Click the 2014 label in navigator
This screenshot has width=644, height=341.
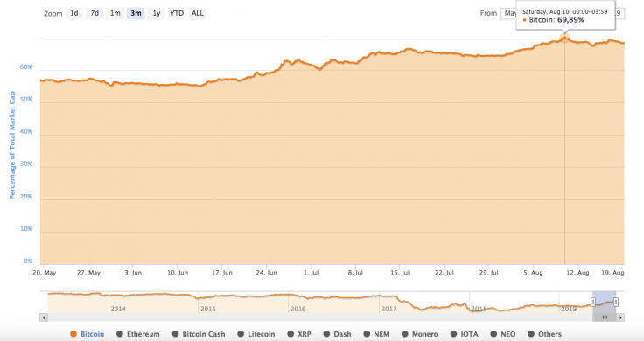pyautogui.click(x=118, y=309)
